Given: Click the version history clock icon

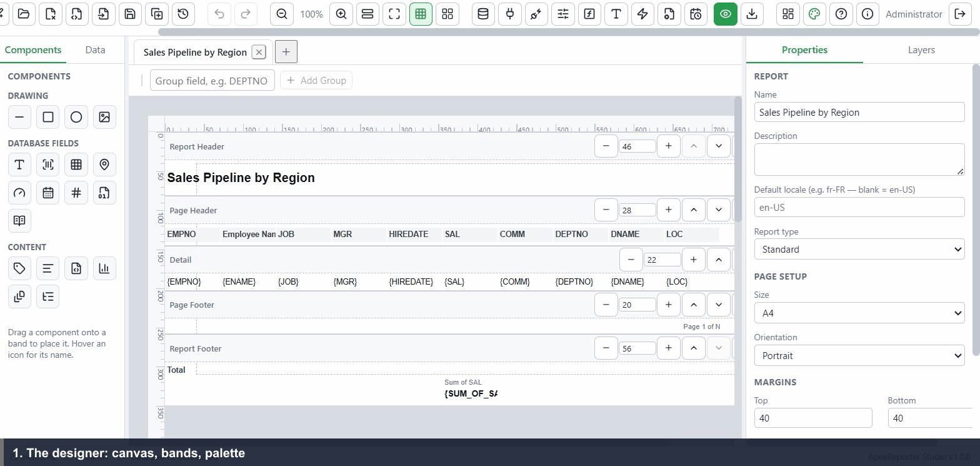Looking at the screenshot, I should [x=183, y=14].
